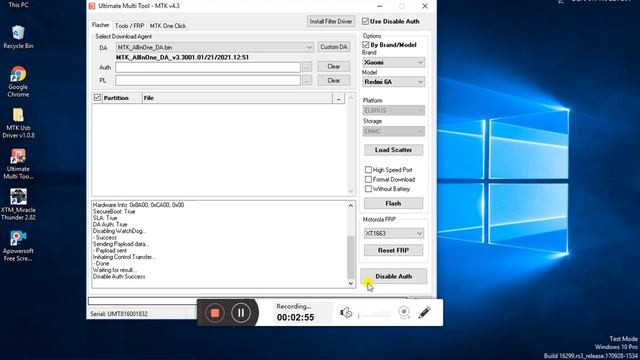Click the Install Filter Driver button

[331, 21]
